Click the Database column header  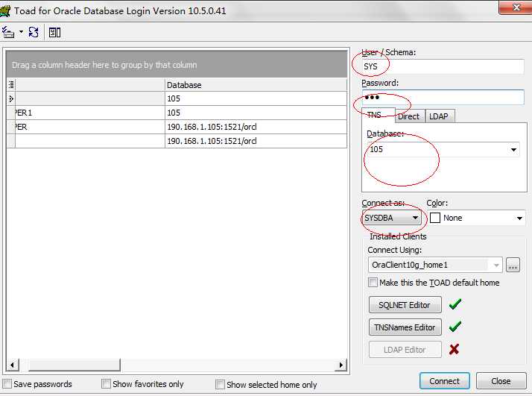coord(256,84)
